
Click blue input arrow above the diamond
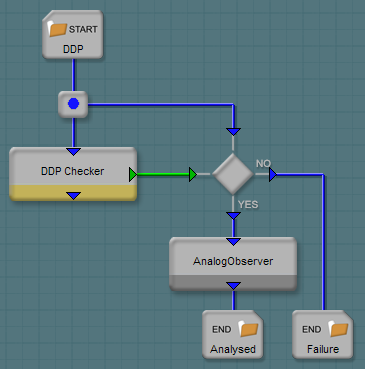pyautogui.click(x=233, y=132)
